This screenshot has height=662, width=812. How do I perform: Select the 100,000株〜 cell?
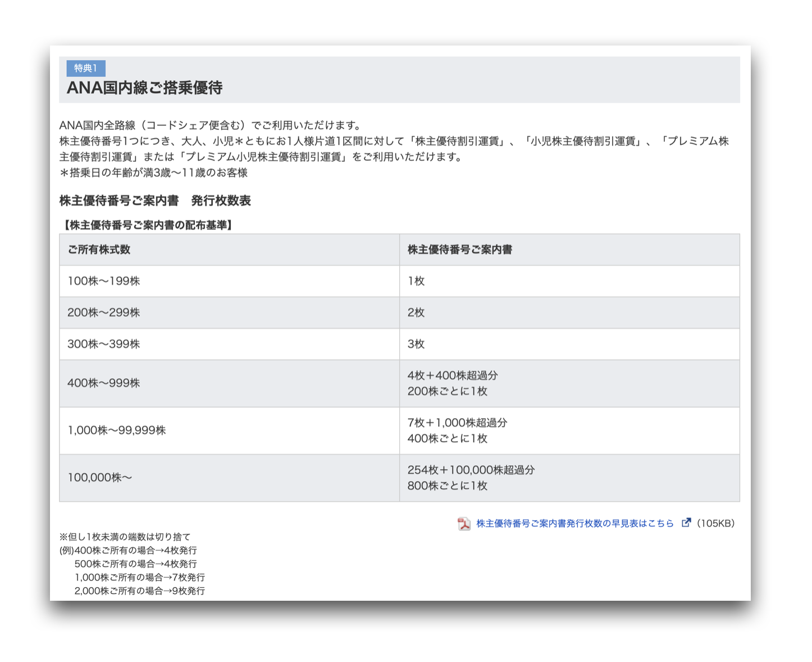click(229, 478)
